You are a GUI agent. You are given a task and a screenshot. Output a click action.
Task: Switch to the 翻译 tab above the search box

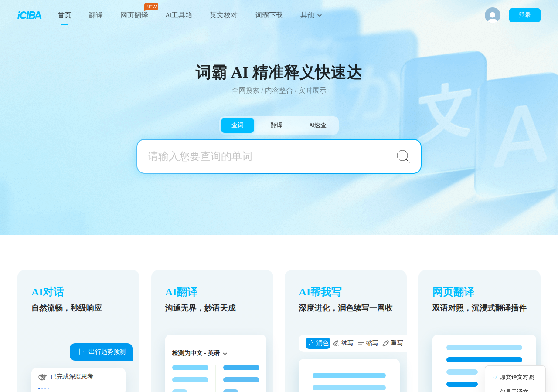[276, 125]
